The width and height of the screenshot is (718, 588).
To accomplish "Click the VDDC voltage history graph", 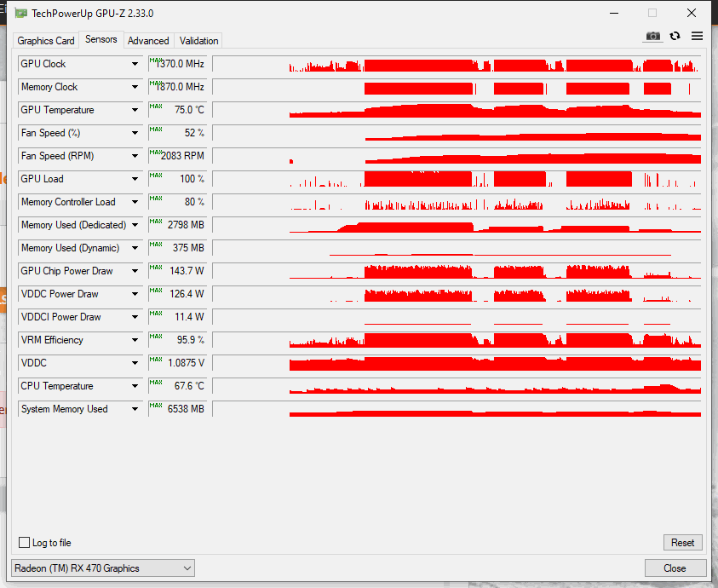I will 457,363.
